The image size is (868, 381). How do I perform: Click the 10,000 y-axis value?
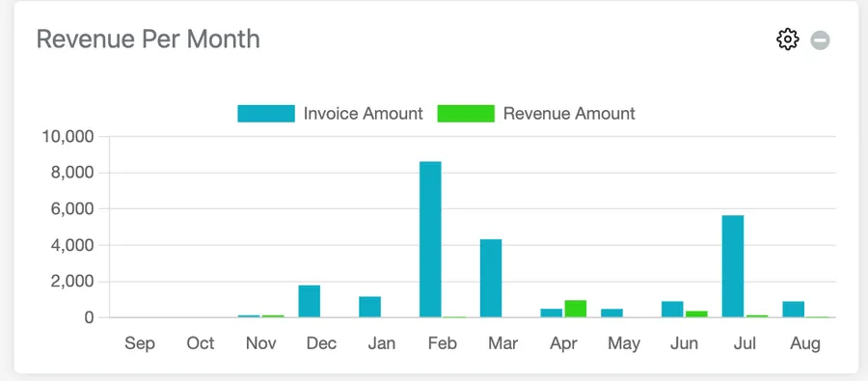[x=69, y=137]
